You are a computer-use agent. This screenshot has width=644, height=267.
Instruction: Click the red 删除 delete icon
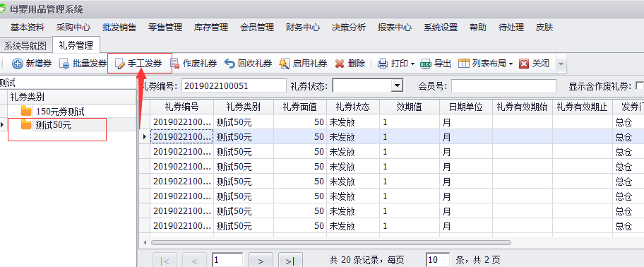(x=340, y=64)
